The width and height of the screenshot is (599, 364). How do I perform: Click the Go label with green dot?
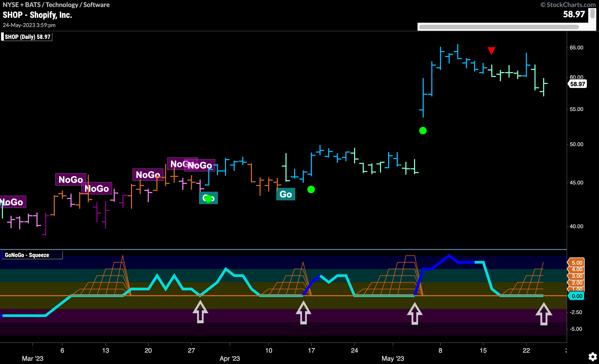tap(208, 198)
